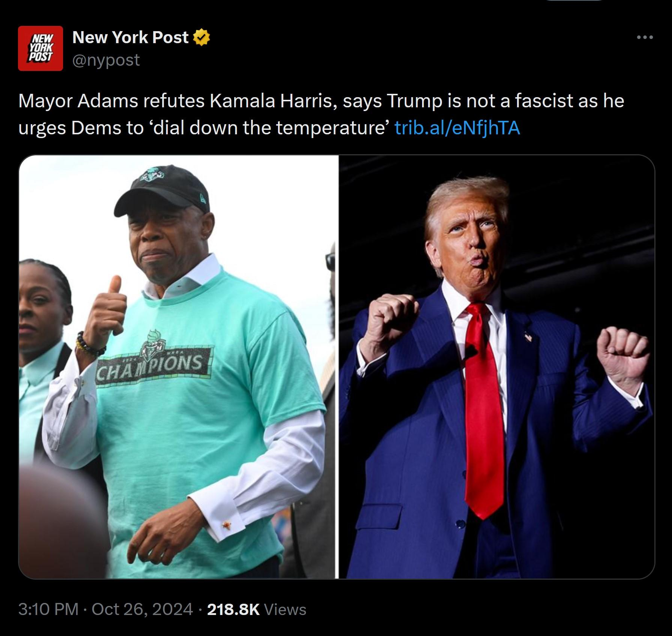The height and width of the screenshot is (636, 672).
Task: Open the @nypost handle
Action: click(106, 60)
